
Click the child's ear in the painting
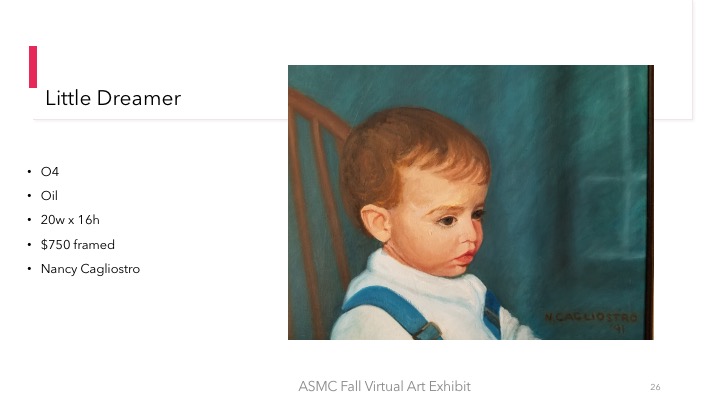click(x=375, y=224)
